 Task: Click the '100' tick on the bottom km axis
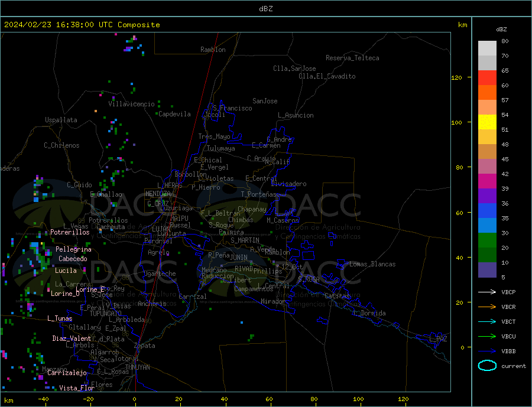point(358,399)
